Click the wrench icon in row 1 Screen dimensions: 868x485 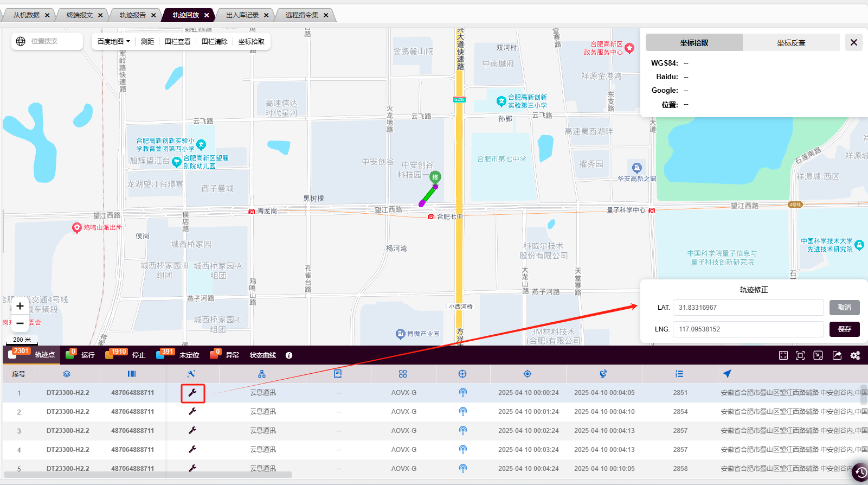coord(192,393)
